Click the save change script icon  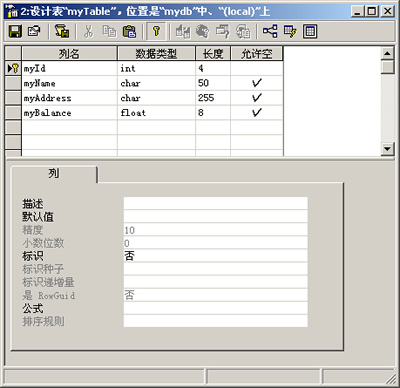pyautogui.click(x=62, y=32)
